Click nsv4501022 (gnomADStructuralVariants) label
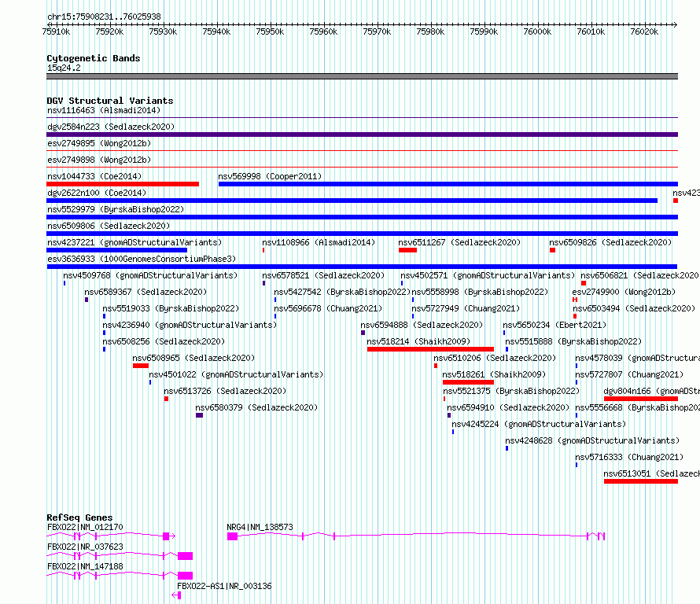700x604 pixels. point(236,374)
